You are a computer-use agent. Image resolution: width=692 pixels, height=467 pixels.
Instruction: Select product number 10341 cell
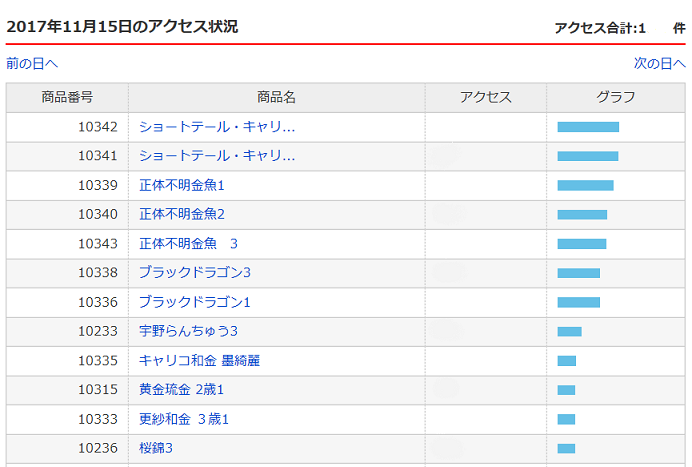[67, 156]
